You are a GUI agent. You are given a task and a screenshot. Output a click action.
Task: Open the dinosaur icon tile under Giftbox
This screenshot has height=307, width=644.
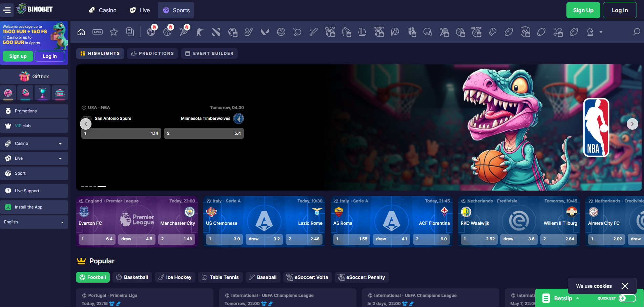coord(8,93)
